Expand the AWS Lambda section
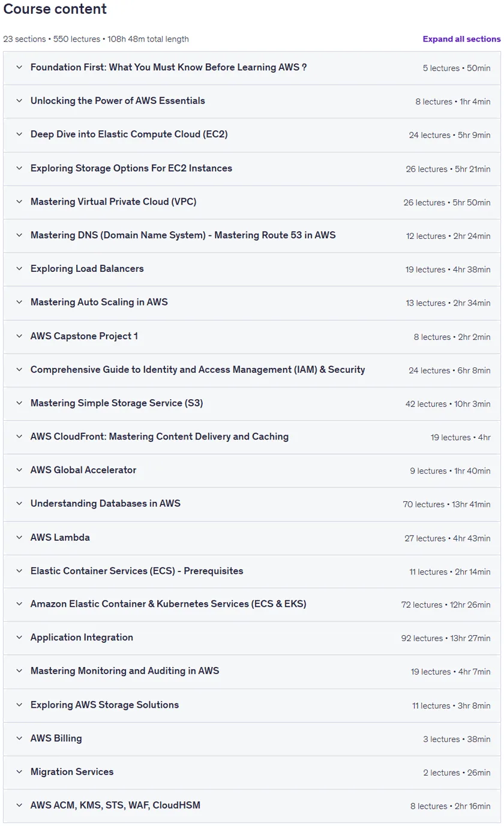The width and height of the screenshot is (504, 826). click(x=252, y=538)
